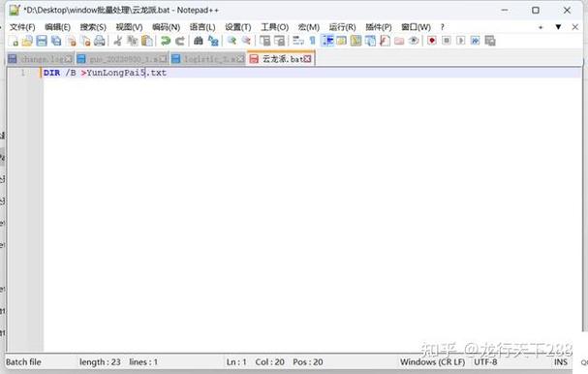Screen dimensions: 588x374
Task: Click the Paste clipboard icon
Action: tap(147, 41)
